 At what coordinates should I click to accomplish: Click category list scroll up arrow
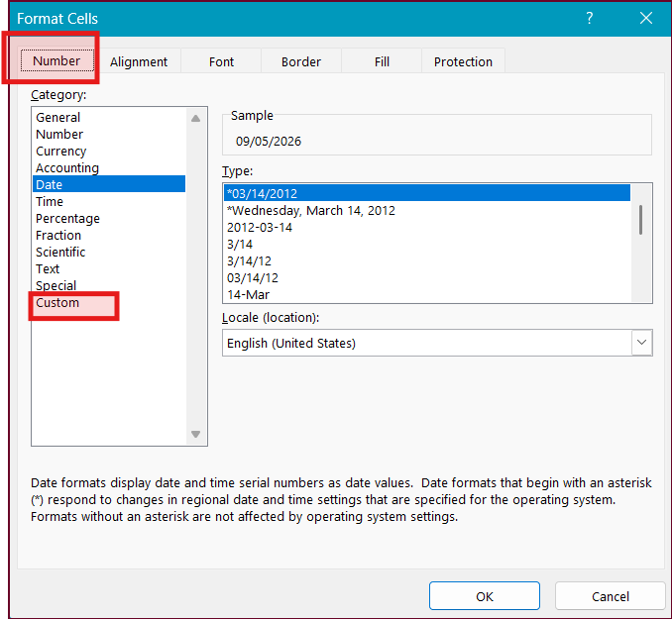(196, 118)
